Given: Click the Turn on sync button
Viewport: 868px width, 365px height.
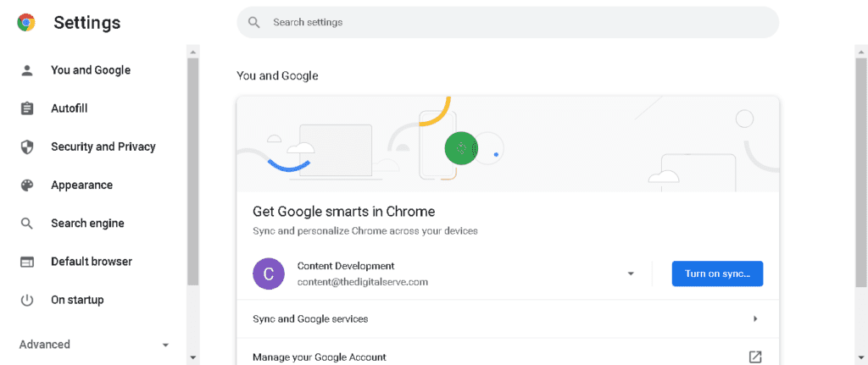Looking at the screenshot, I should click(717, 274).
